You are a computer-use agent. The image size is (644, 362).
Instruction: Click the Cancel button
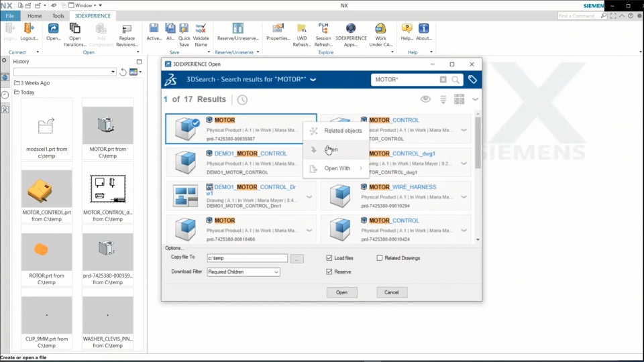(391, 292)
